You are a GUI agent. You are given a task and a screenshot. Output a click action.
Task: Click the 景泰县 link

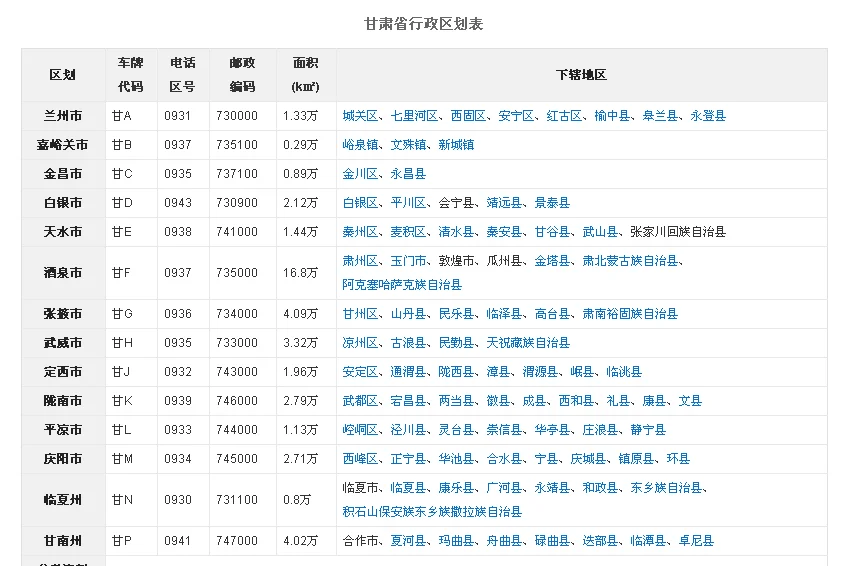pyautogui.click(x=552, y=203)
